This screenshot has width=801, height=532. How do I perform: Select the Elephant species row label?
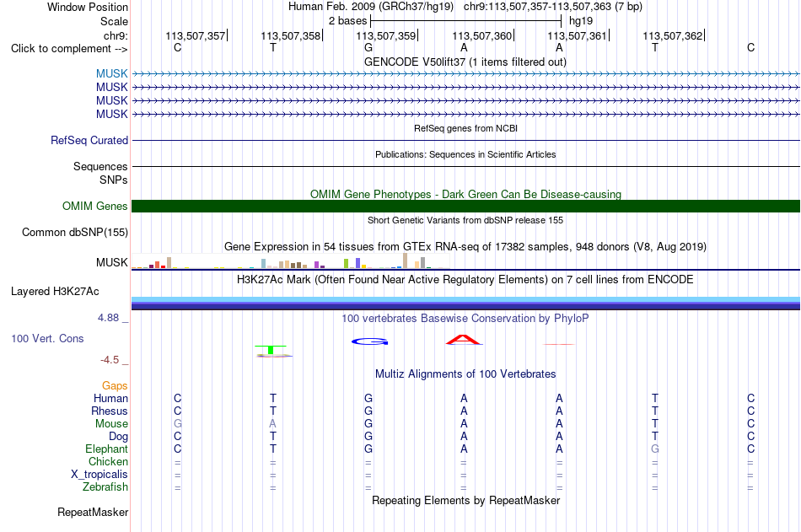coord(106,449)
